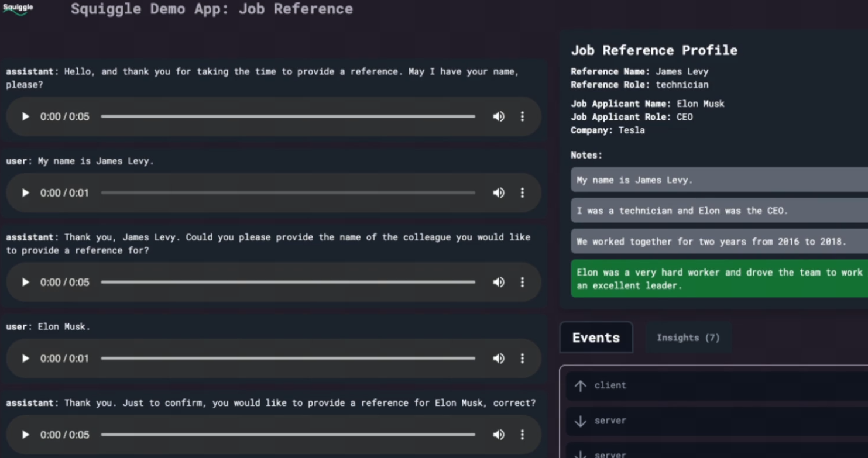Click the user message "My name is James Levy."

[96, 161]
